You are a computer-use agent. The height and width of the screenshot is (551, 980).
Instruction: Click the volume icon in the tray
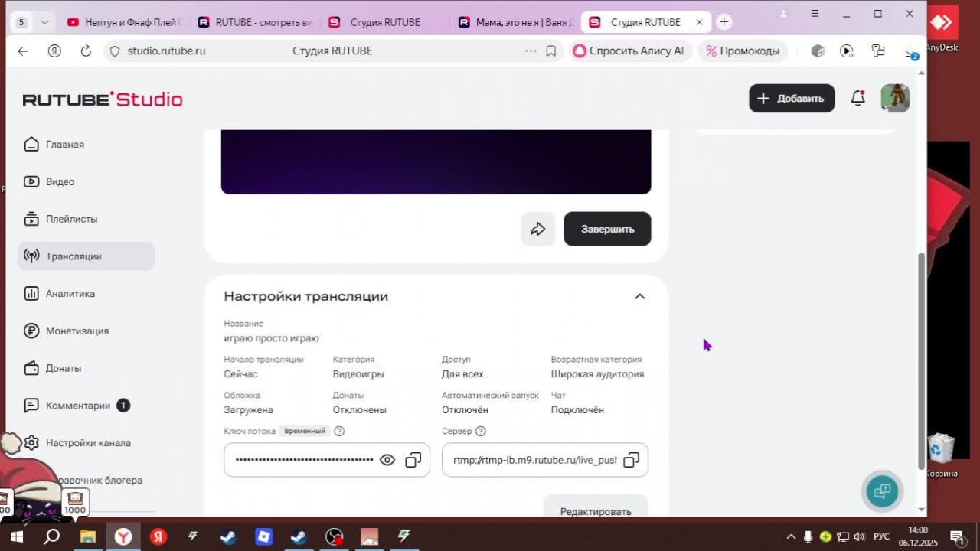(859, 536)
